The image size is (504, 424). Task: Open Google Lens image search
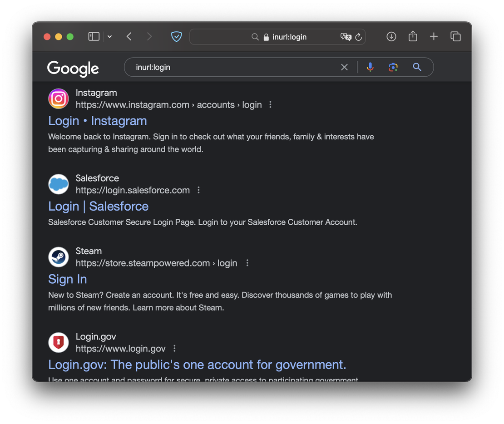pyautogui.click(x=393, y=67)
